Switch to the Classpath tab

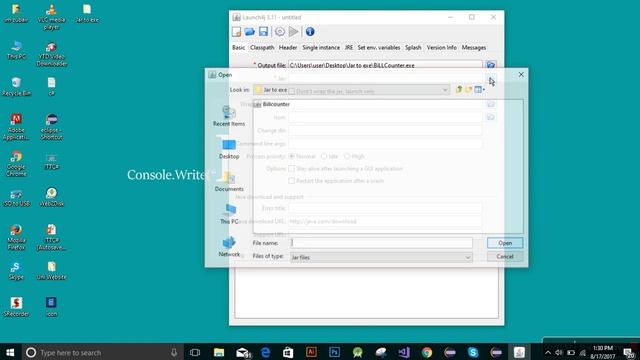(x=262, y=48)
